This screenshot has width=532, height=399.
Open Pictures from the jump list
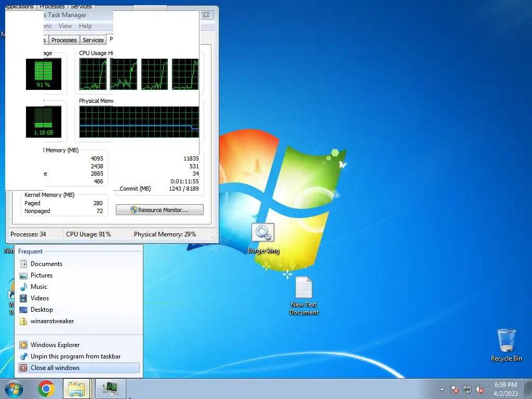click(x=78, y=275)
